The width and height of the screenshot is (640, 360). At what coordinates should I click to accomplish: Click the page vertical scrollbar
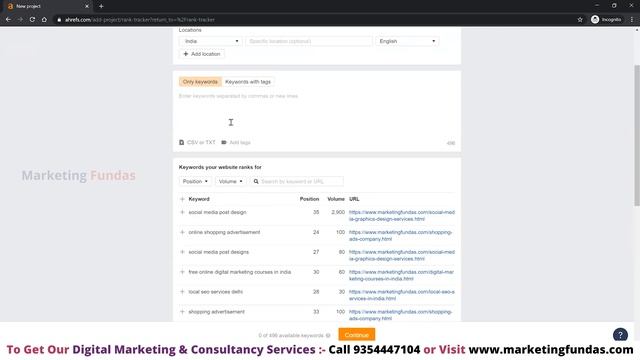(637, 135)
